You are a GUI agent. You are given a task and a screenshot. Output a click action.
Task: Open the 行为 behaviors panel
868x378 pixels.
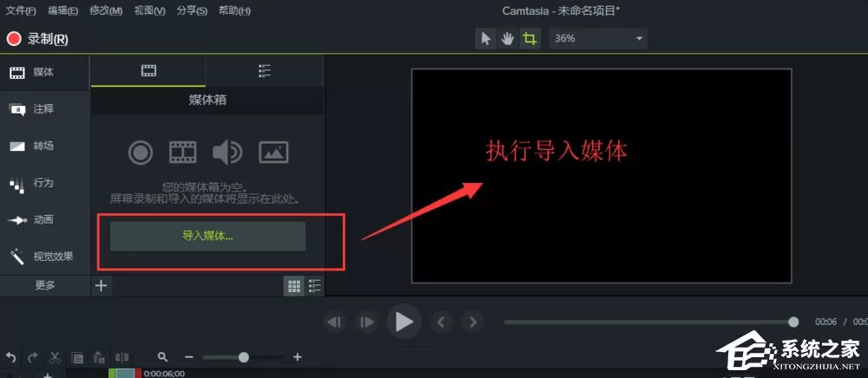[x=44, y=183]
